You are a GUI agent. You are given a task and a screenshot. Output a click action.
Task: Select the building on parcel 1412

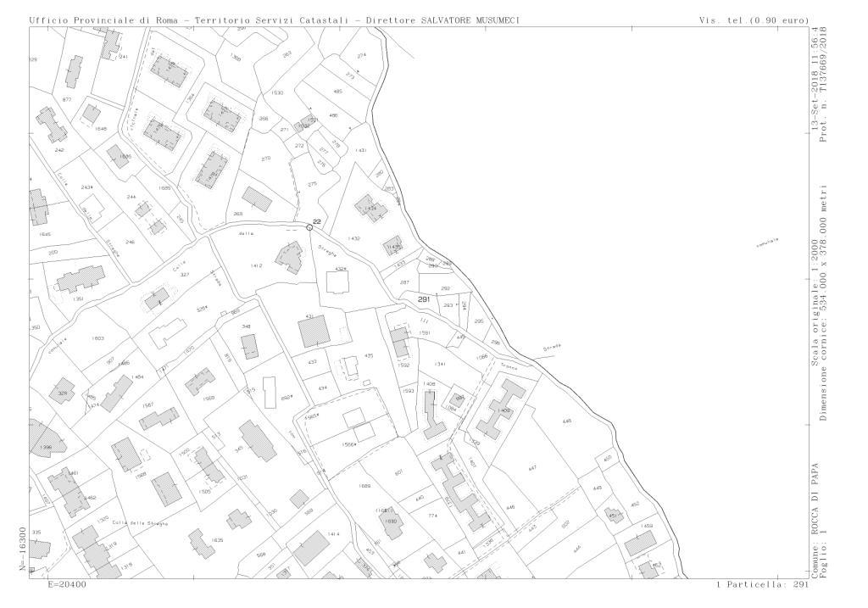(x=290, y=256)
